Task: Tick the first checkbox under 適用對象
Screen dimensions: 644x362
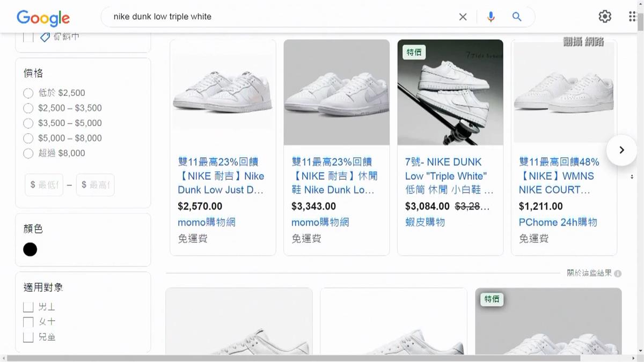Action: click(x=28, y=307)
